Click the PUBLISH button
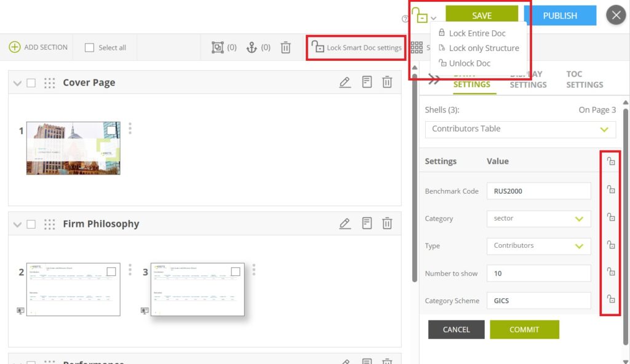 click(x=560, y=15)
